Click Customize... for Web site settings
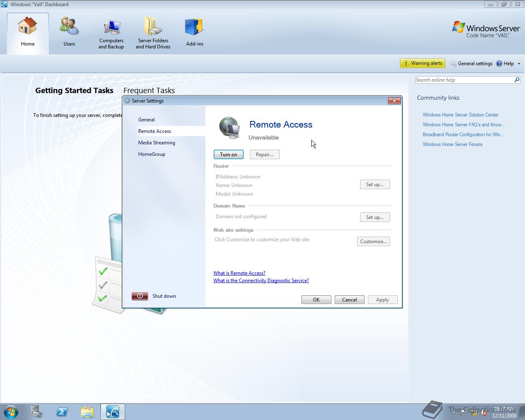 [x=374, y=242]
